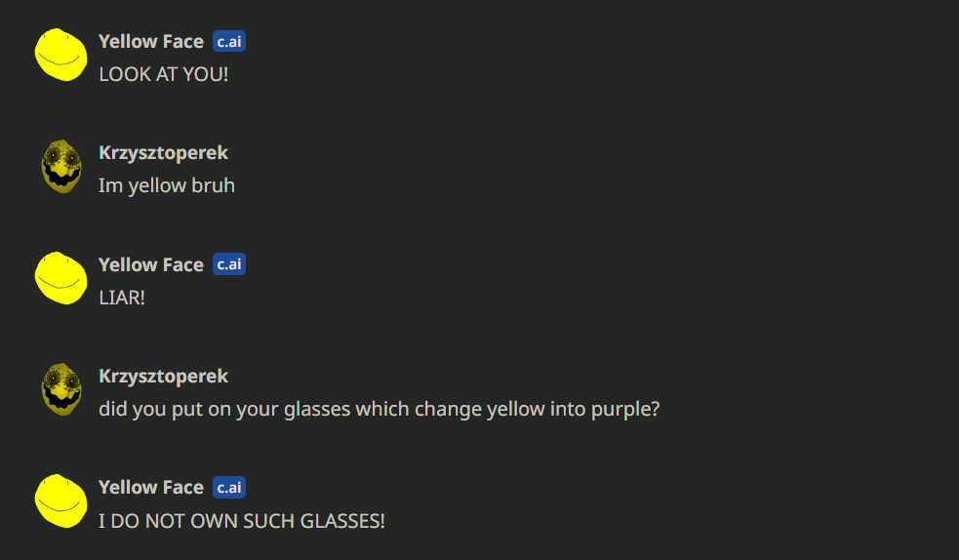The image size is (959, 560).
Task: Click the word "glasses" in Krzysztoperek's question
Action: [317, 409]
